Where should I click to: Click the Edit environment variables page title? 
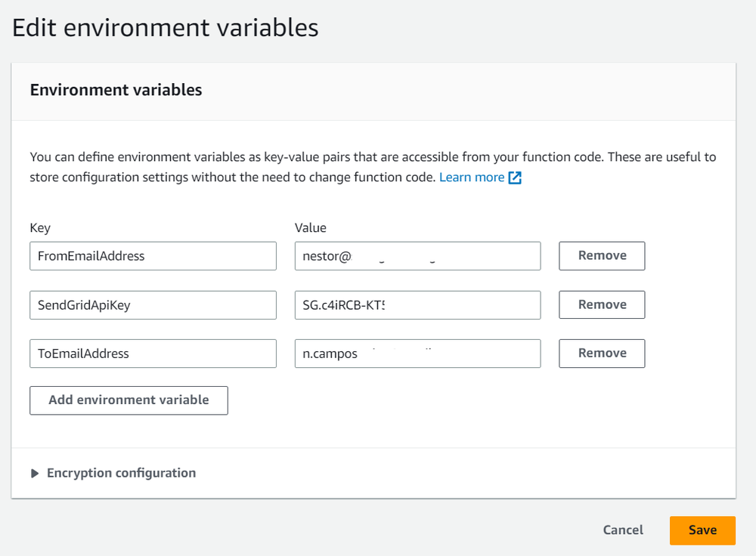coord(165,27)
